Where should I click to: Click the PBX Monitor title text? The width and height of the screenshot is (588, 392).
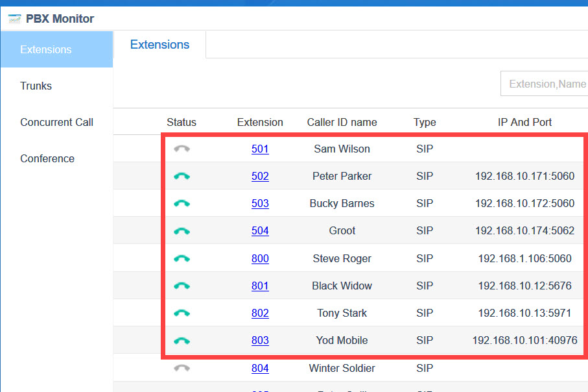click(x=60, y=19)
